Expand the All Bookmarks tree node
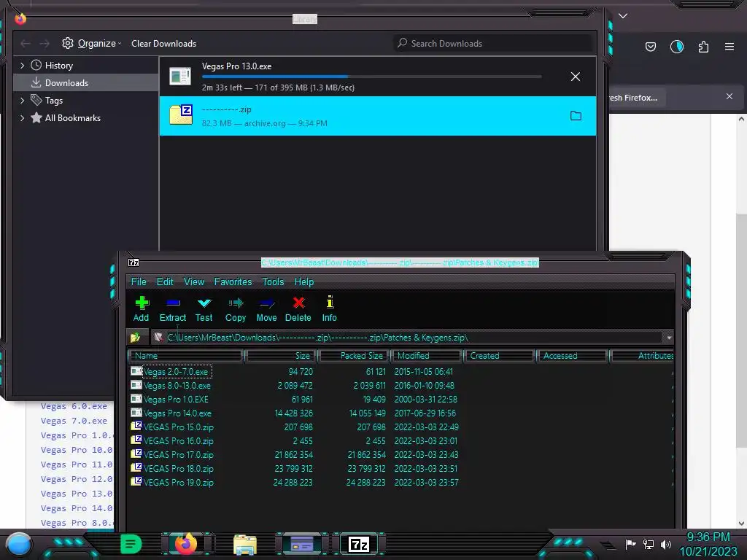Image resolution: width=747 pixels, height=560 pixels. (x=22, y=118)
